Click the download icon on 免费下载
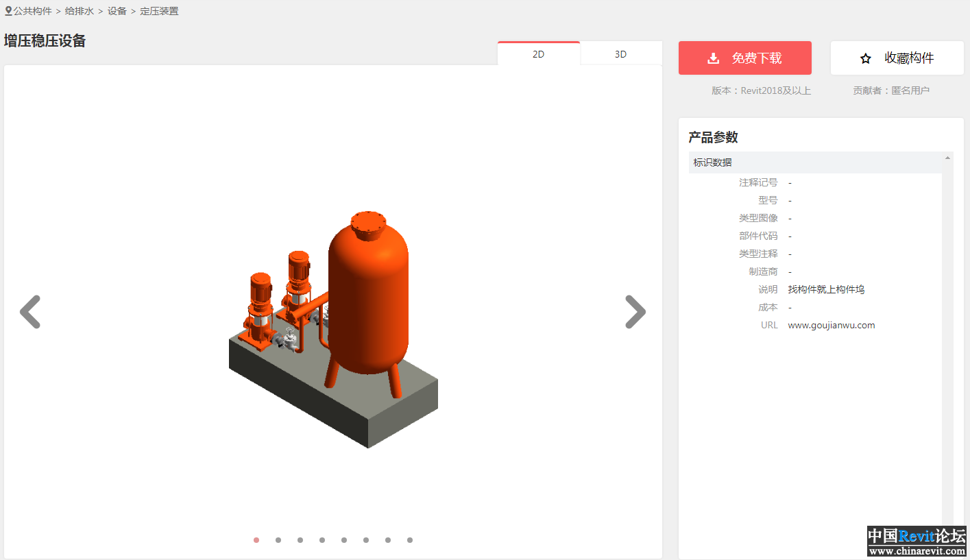This screenshot has width=970, height=560. (x=714, y=58)
